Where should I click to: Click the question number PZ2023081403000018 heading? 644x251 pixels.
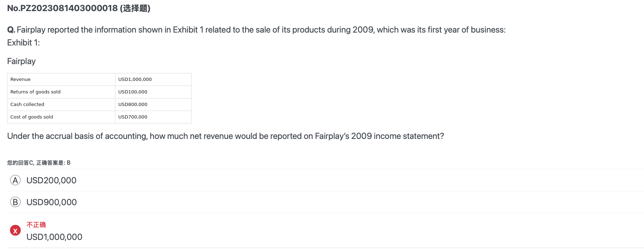(x=79, y=8)
